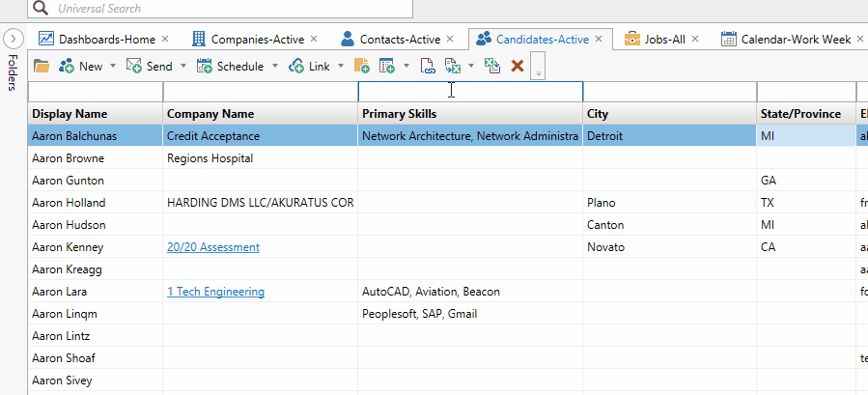The width and height of the screenshot is (868, 395).
Task: Click the City filter box
Action: point(670,92)
